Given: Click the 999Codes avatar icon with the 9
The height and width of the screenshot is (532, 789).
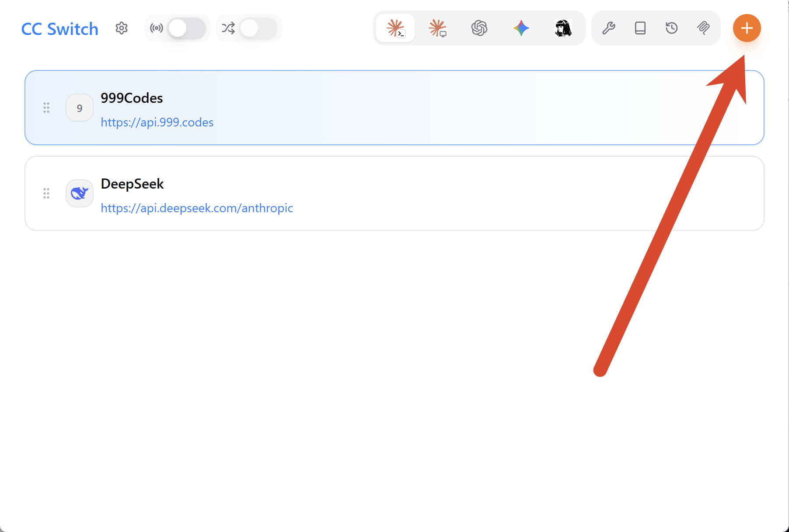Looking at the screenshot, I should point(80,108).
